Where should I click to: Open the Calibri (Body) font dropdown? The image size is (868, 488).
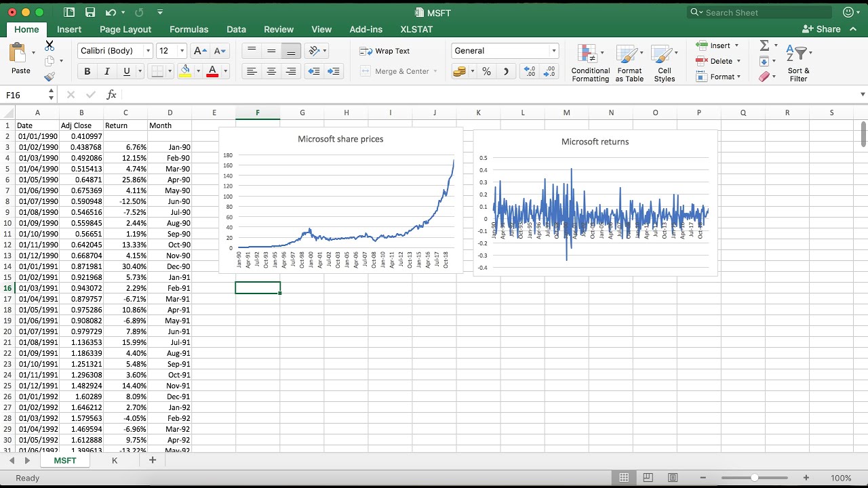point(148,51)
